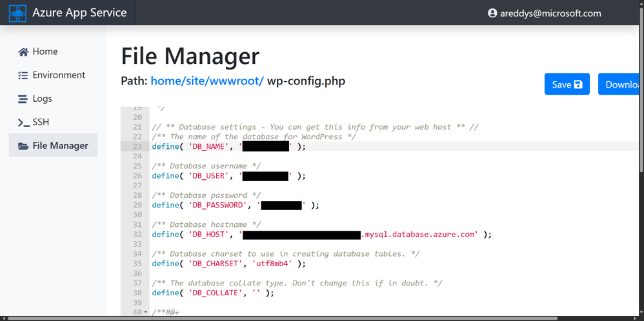Open the Home menu item
The height and width of the screenshot is (321, 644).
pyautogui.click(x=53, y=52)
